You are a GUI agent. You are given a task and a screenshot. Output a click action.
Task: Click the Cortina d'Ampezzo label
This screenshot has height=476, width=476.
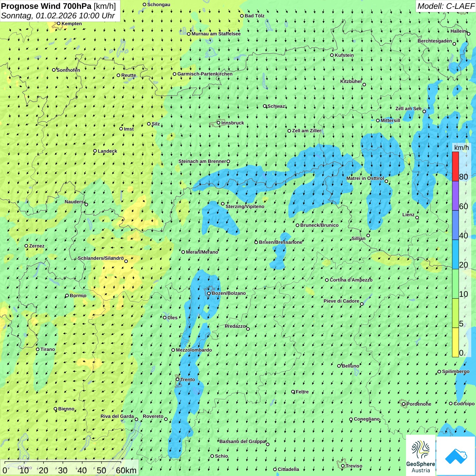[351, 280]
